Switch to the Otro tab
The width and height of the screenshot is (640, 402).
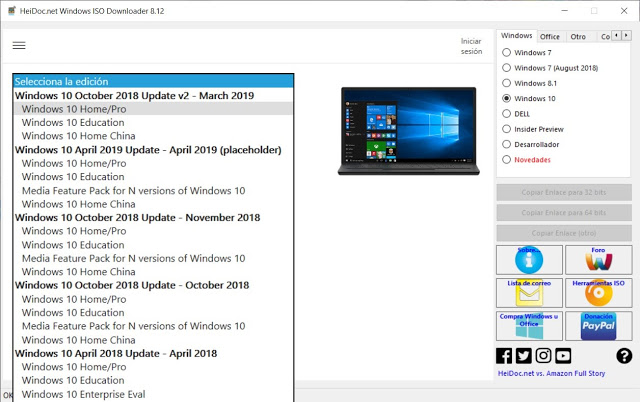point(578,37)
